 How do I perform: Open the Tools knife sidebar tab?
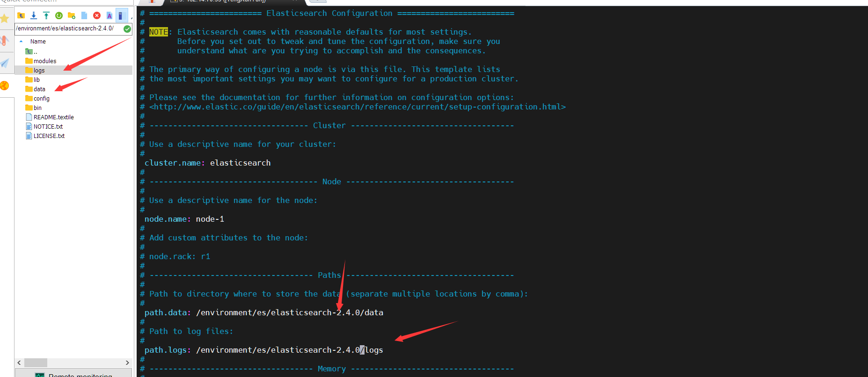pyautogui.click(x=5, y=41)
